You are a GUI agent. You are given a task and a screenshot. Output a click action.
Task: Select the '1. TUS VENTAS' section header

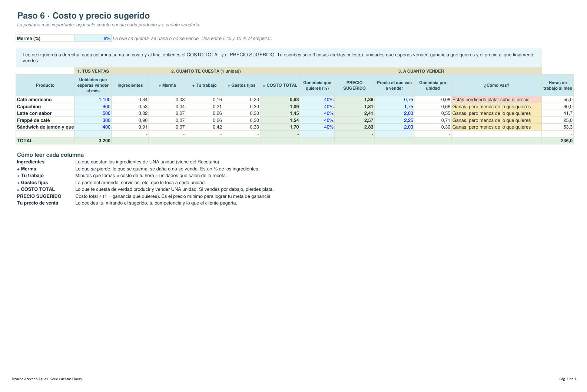point(93,71)
